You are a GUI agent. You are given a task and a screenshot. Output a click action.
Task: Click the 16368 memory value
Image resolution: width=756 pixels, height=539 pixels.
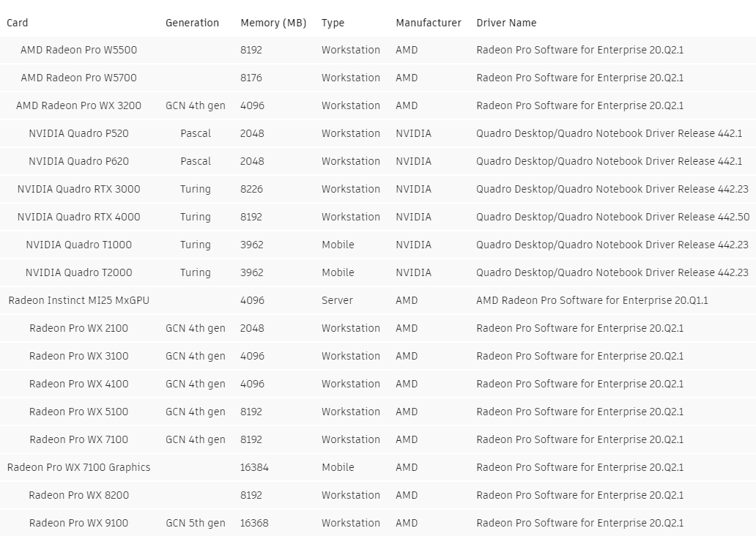point(255,523)
